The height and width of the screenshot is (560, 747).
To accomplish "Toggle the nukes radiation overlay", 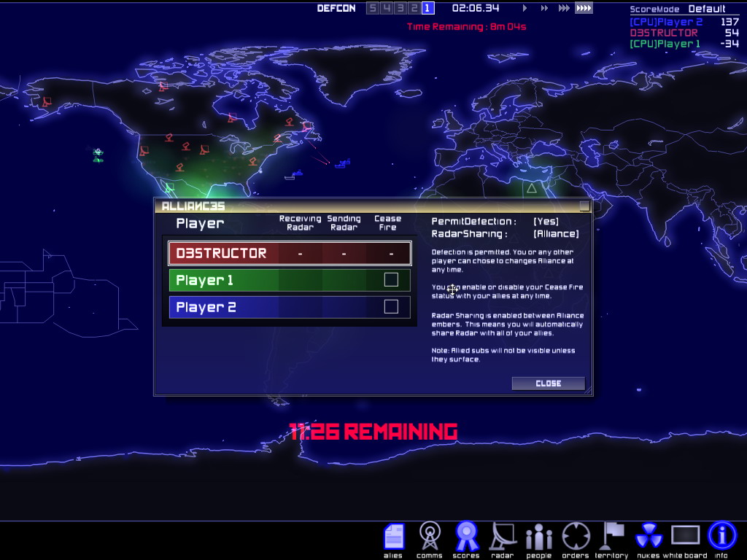I will pyautogui.click(x=649, y=537).
